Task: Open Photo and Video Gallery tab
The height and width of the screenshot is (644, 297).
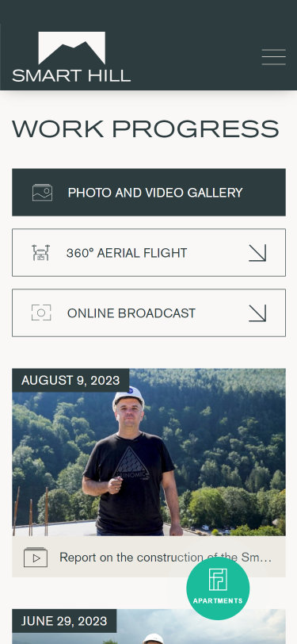Action: click(x=149, y=192)
